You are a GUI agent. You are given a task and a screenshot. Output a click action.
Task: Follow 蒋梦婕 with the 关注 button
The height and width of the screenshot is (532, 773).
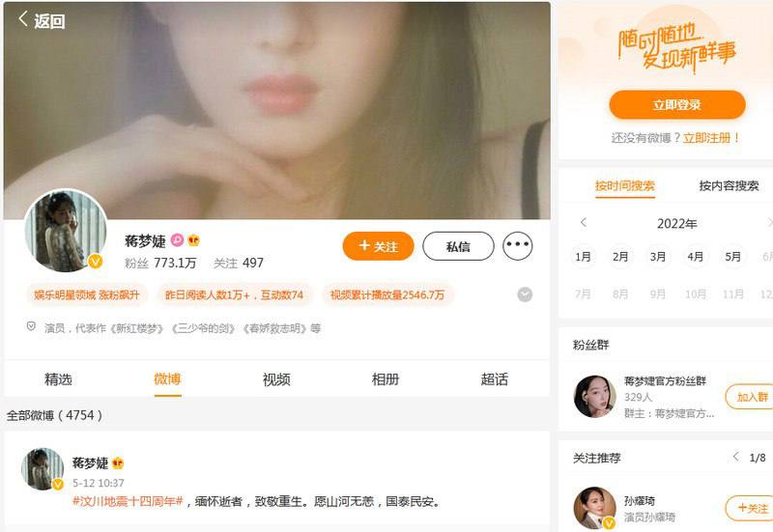point(378,246)
